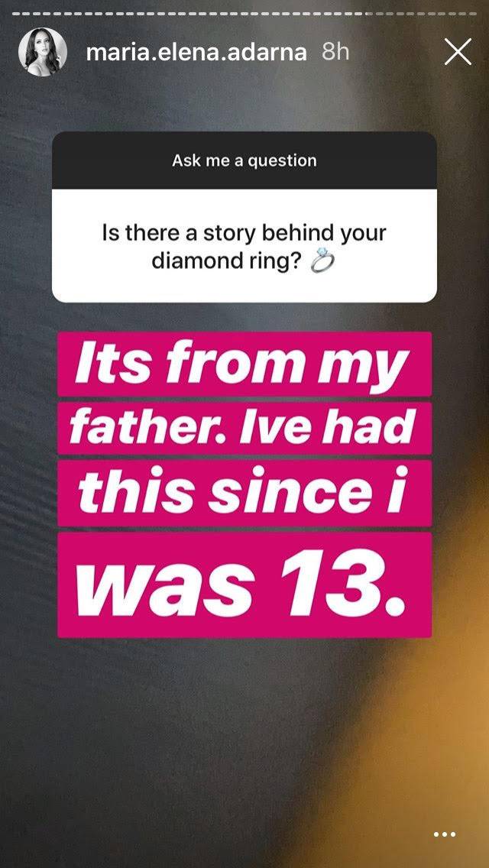
Task: Tap the dark "Ask me a question" header
Action: coord(244,160)
